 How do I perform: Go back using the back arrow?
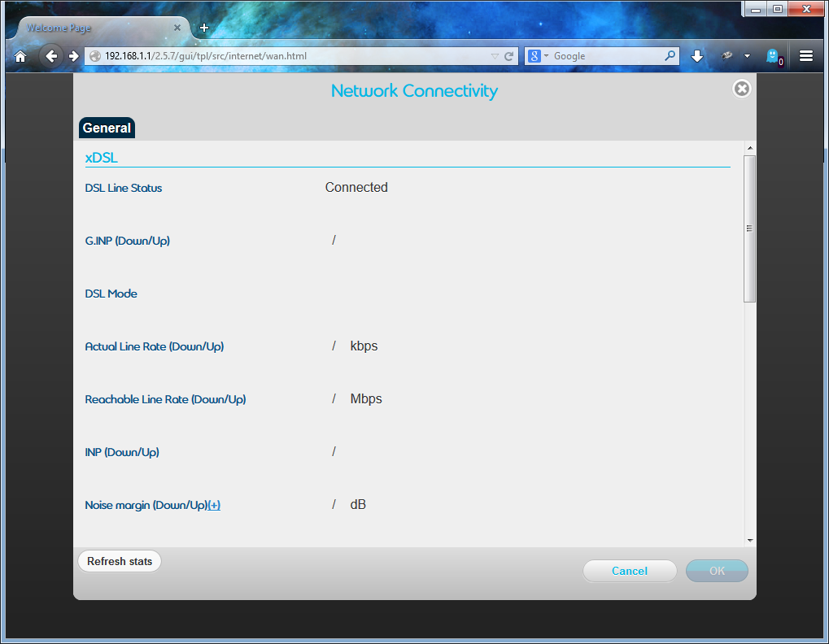click(51, 56)
